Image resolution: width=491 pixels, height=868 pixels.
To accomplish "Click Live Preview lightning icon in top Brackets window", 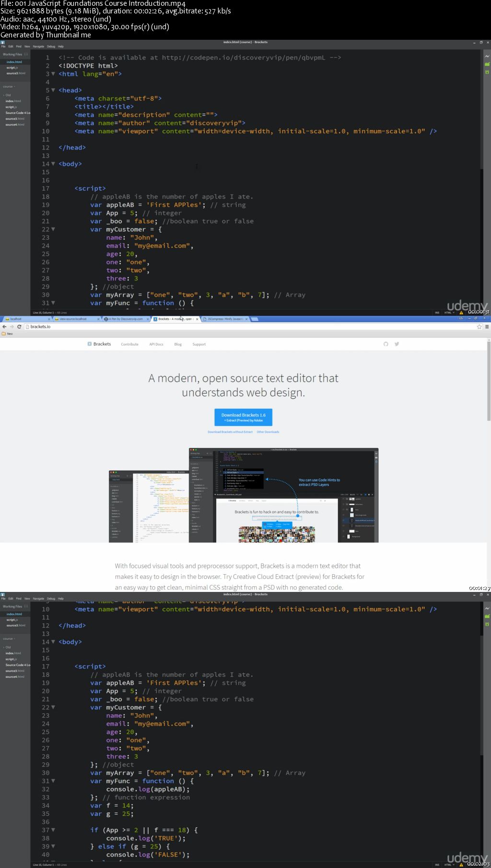I will click(487, 56).
